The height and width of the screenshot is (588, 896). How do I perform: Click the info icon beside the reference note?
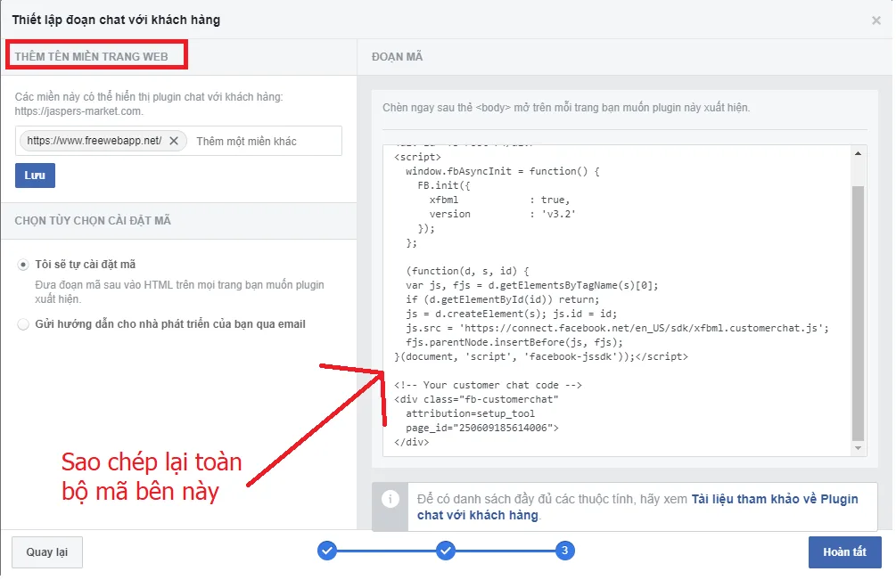tap(390, 500)
